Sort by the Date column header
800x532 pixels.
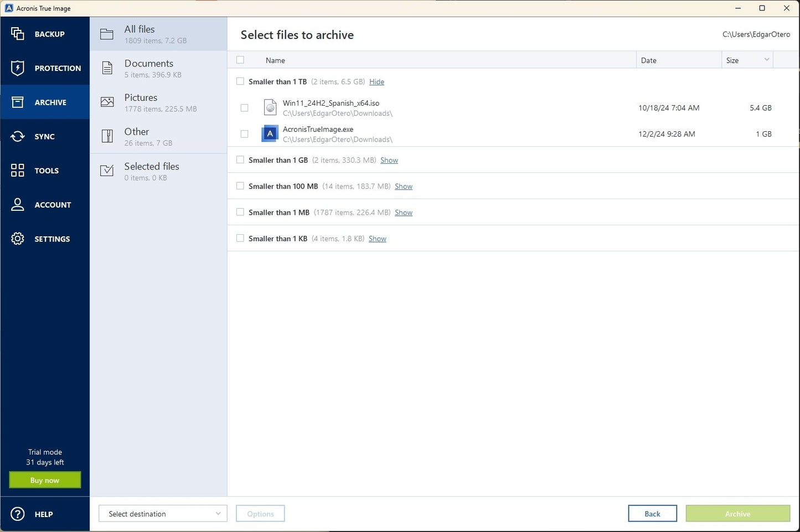click(x=648, y=60)
